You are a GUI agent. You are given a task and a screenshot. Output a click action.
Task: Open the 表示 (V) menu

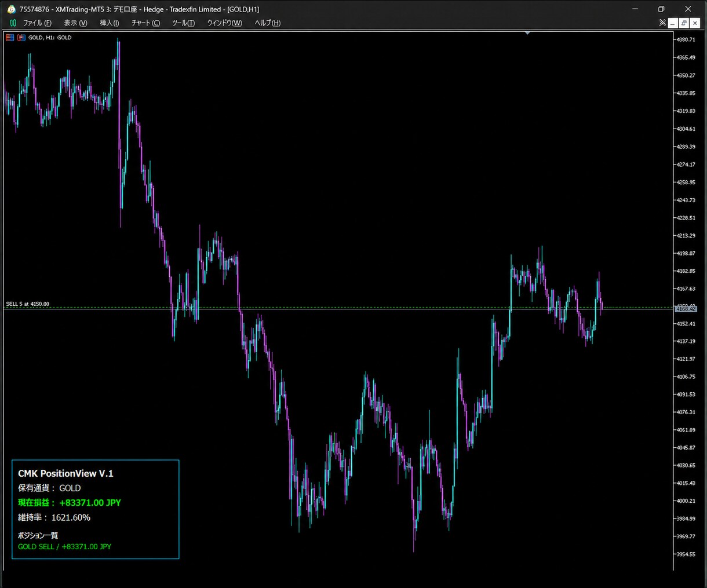coord(75,23)
